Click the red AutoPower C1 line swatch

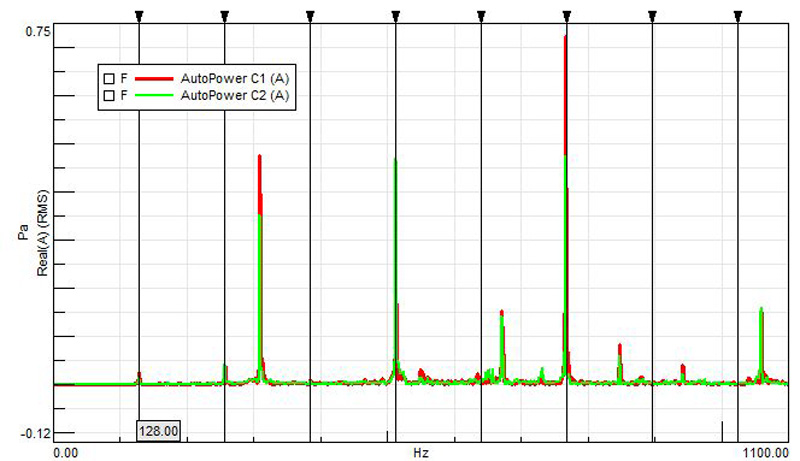pyautogui.click(x=154, y=79)
